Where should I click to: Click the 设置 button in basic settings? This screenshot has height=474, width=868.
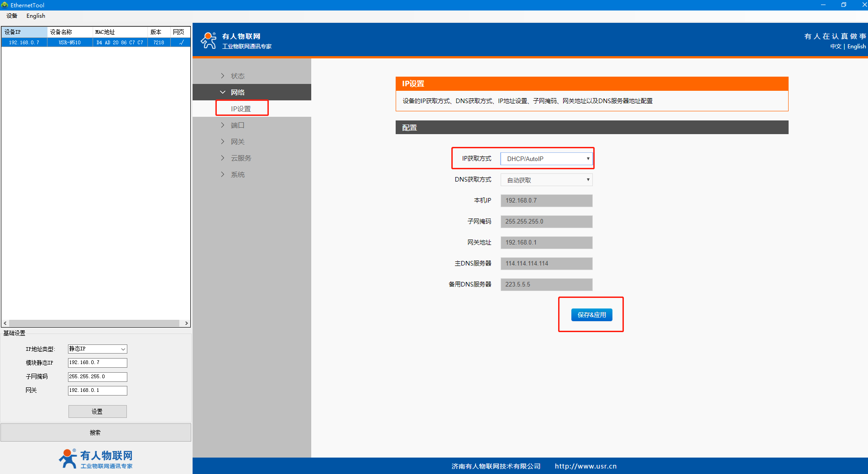tap(97, 411)
